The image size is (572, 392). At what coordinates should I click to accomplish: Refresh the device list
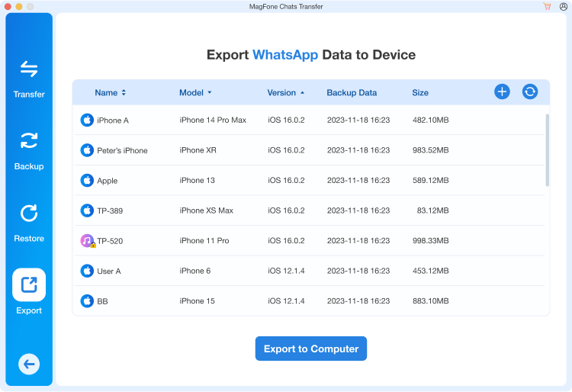tap(530, 92)
